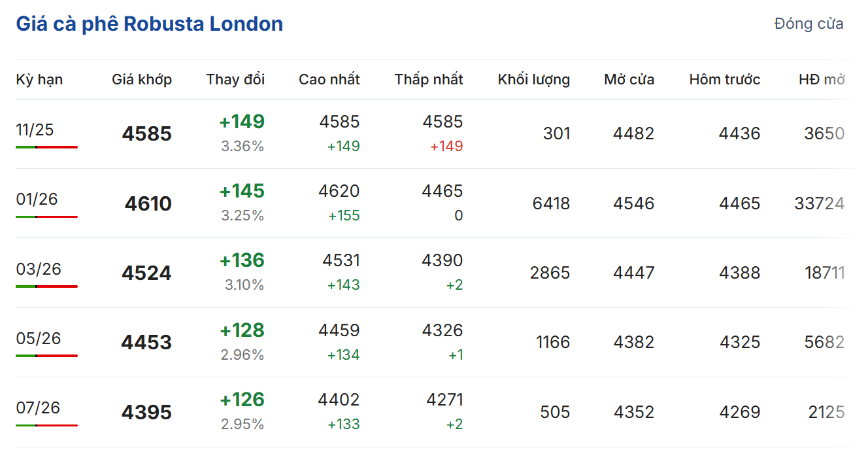The image size is (868, 450).
Task: Click the price range bar under 07/26
Action: point(46,425)
